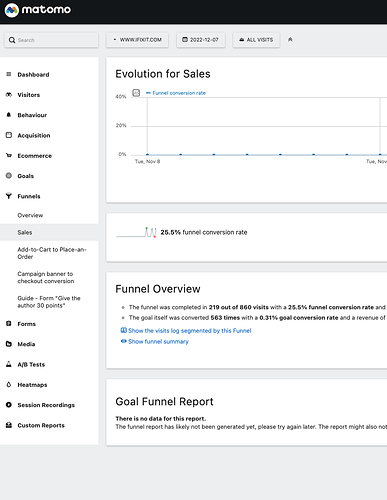
Task: Click the Heatmaps drop icon
Action: [x=9, y=384]
